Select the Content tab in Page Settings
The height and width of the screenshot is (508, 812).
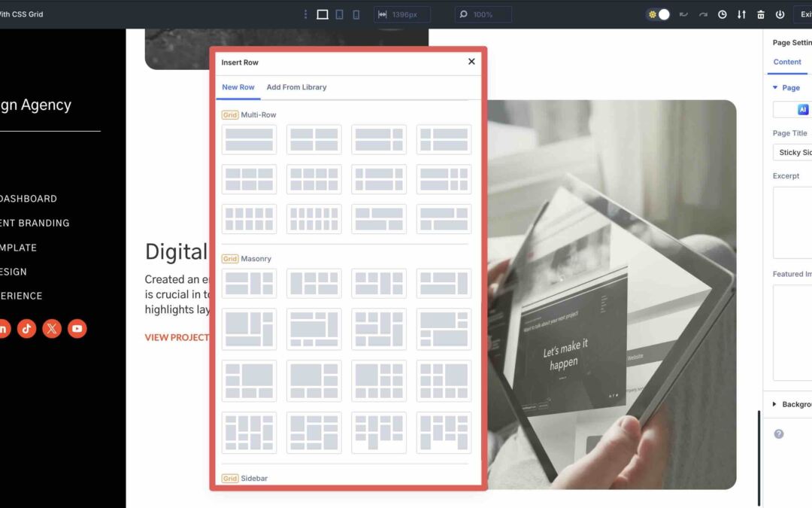pyautogui.click(x=787, y=62)
